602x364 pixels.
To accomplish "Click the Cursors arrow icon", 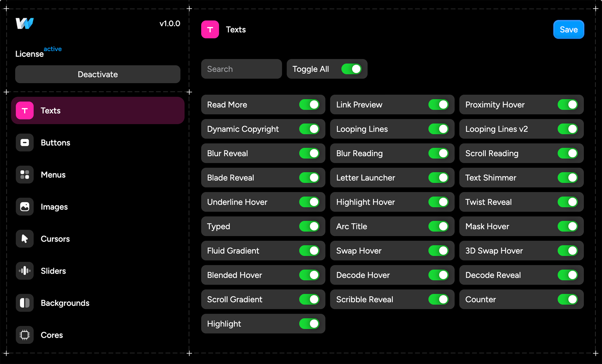I will [25, 239].
